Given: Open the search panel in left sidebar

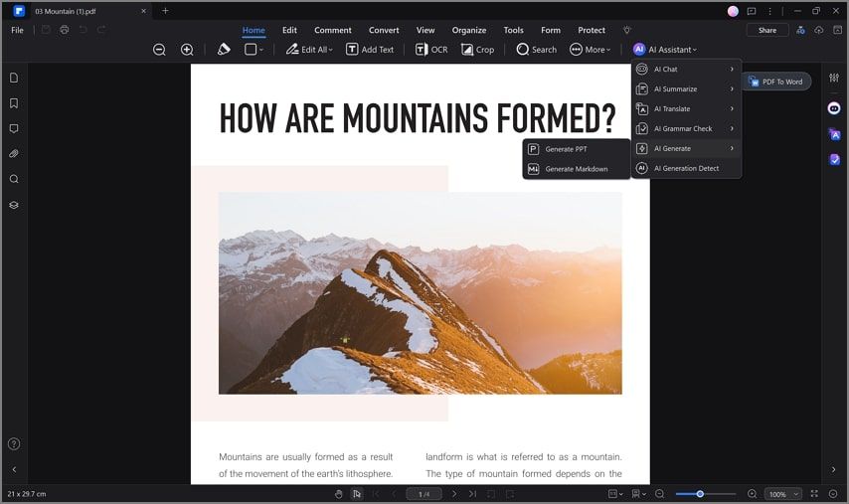Looking at the screenshot, I should pos(14,179).
